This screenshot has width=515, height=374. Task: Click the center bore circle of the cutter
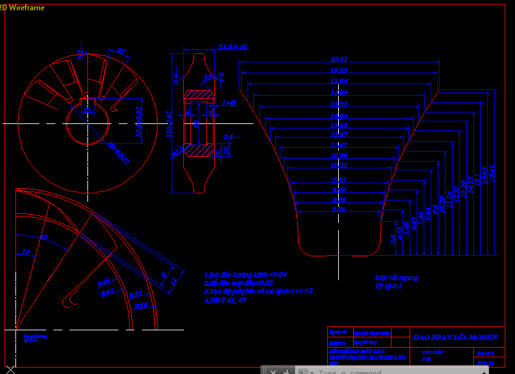[88, 124]
